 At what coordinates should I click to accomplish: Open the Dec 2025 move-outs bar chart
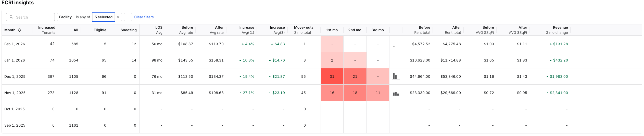396,77
